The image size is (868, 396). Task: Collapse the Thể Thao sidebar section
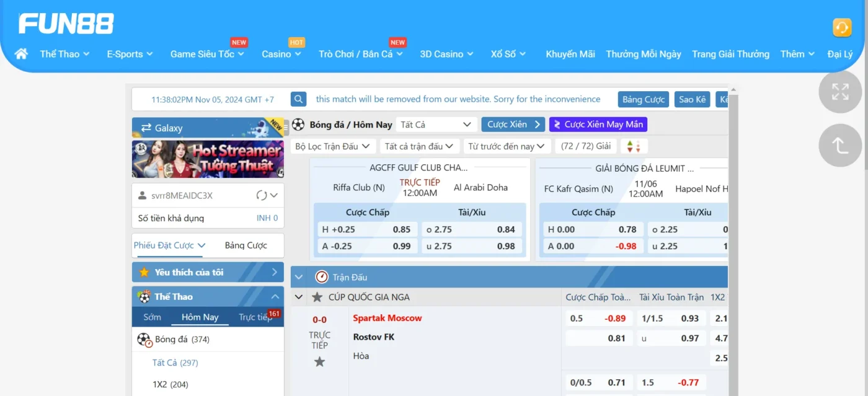pyautogui.click(x=275, y=297)
